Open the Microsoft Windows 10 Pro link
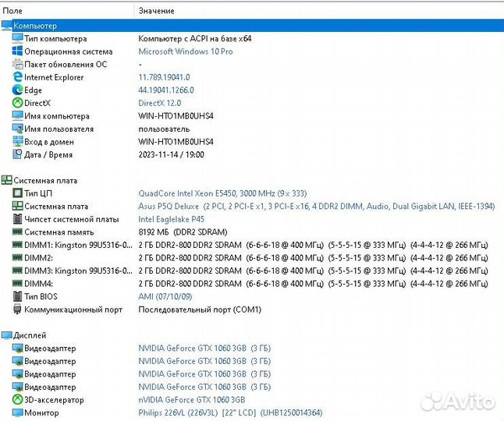This screenshot has height=421, width=504. tap(186, 51)
